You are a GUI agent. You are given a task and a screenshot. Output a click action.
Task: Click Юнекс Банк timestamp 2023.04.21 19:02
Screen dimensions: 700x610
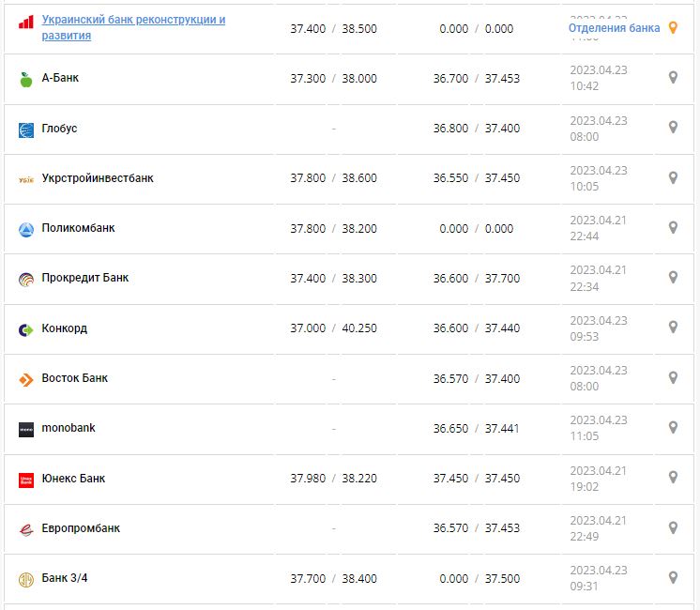(x=599, y=479)
